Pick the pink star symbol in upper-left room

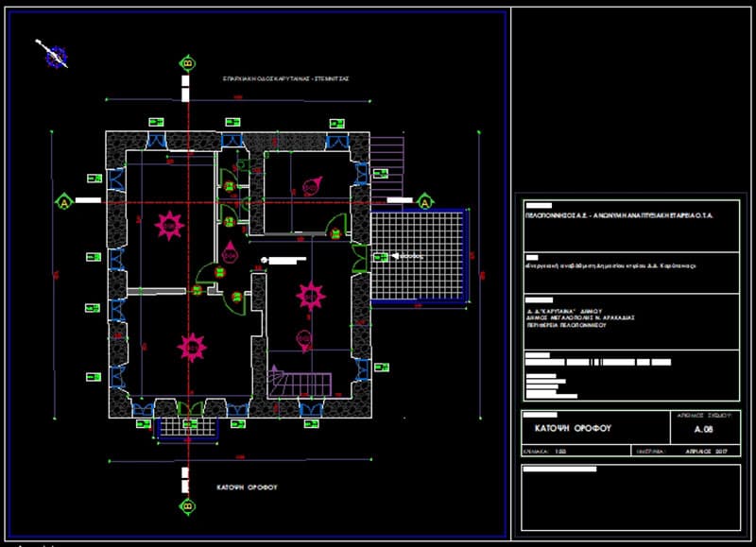click(x=169, y=226)
